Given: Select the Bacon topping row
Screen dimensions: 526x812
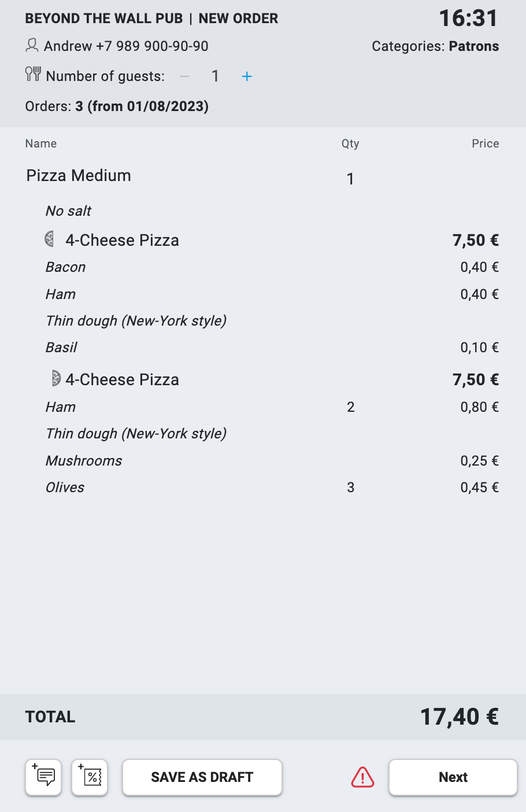Looking at the screenshot, I should (66, 267).
